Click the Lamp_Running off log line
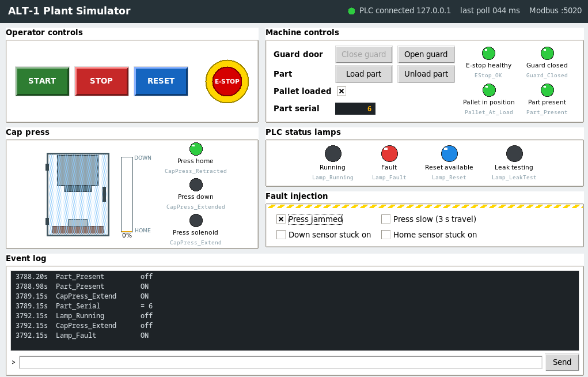Screen dimensions: 588x377 (84, 316)
